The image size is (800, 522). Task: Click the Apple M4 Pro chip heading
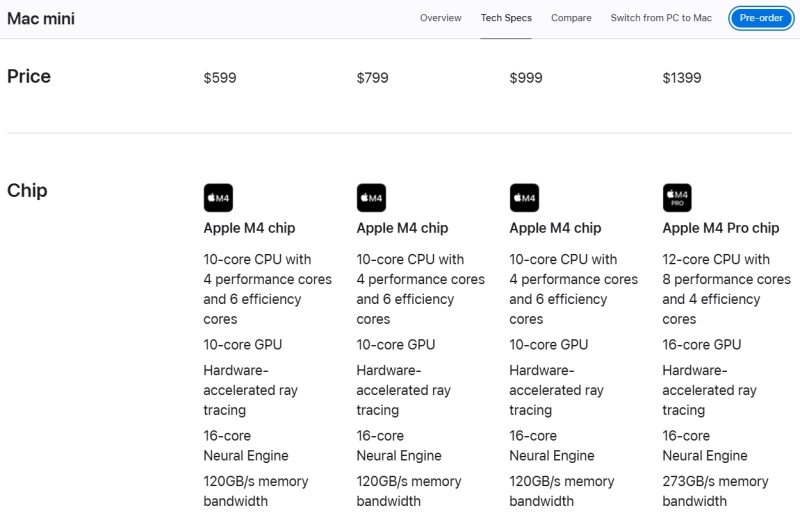(x=720, y=228)
